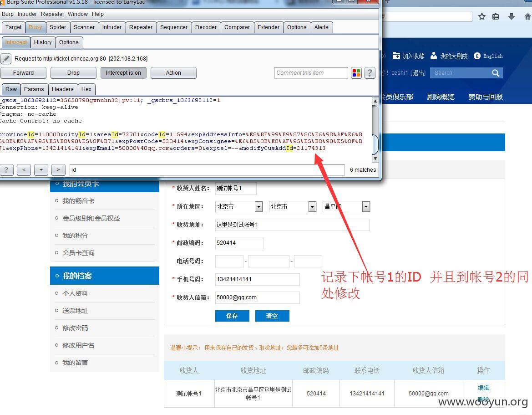Click the browser bookmark star icon
This screenshot has height=415, width=532.
click(481, 16)
